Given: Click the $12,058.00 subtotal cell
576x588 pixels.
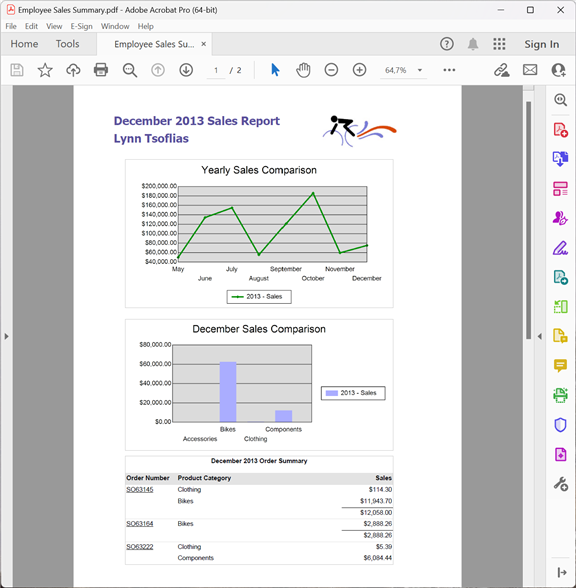Looking at the screenshot, I should (x=376, y=512).
